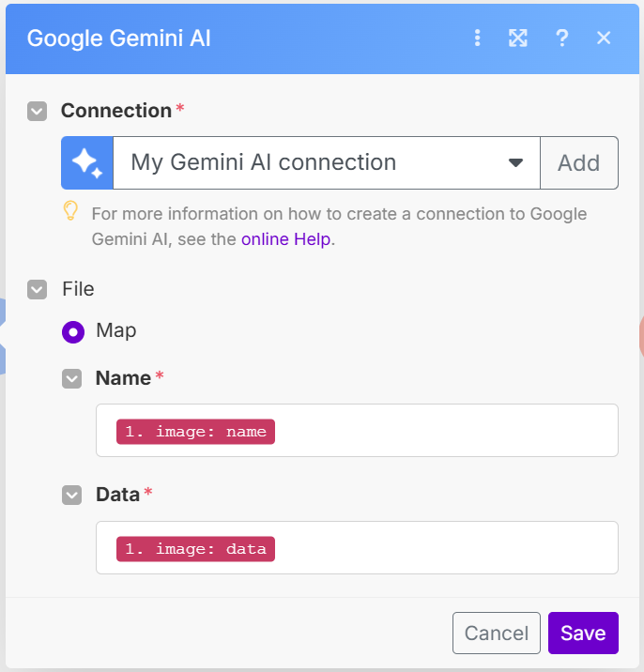
Task: Collapse the File section toggle
Action: [x=38, y=289]
